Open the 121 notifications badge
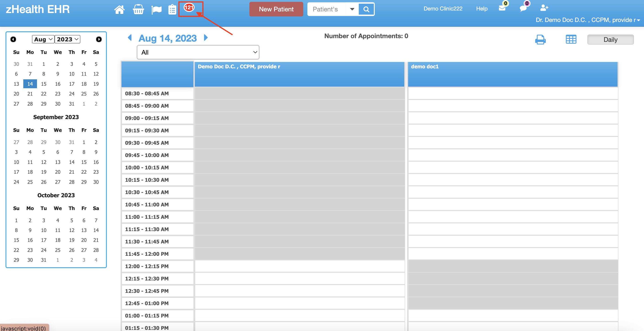The image size is (644, 331). pos(189,8)
